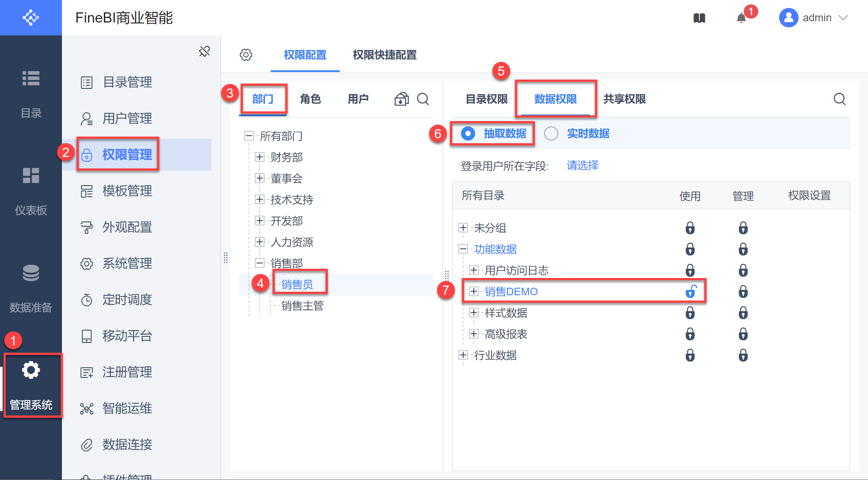
Task: Toggle the manage lock for 未分组
Action: click(x=743, y=228)
